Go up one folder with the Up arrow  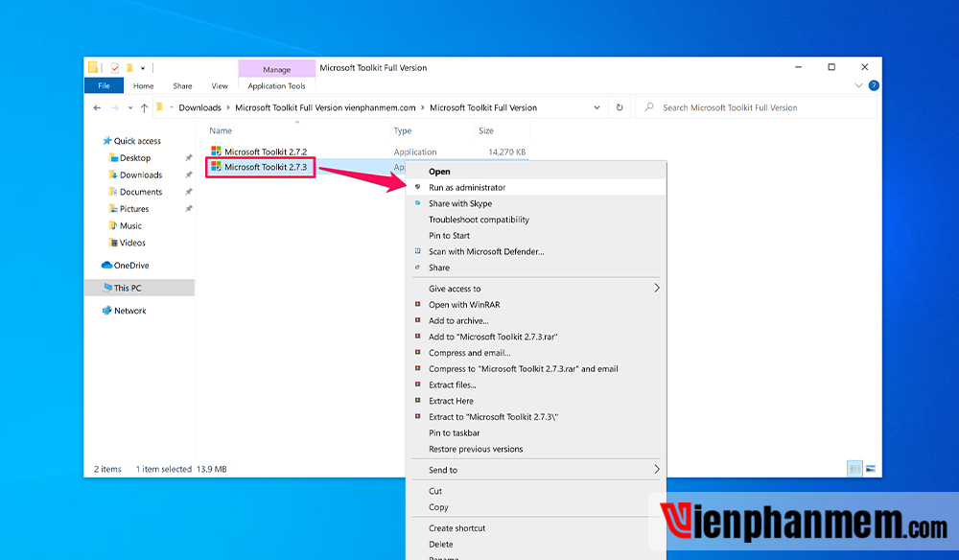pos(144,107)
